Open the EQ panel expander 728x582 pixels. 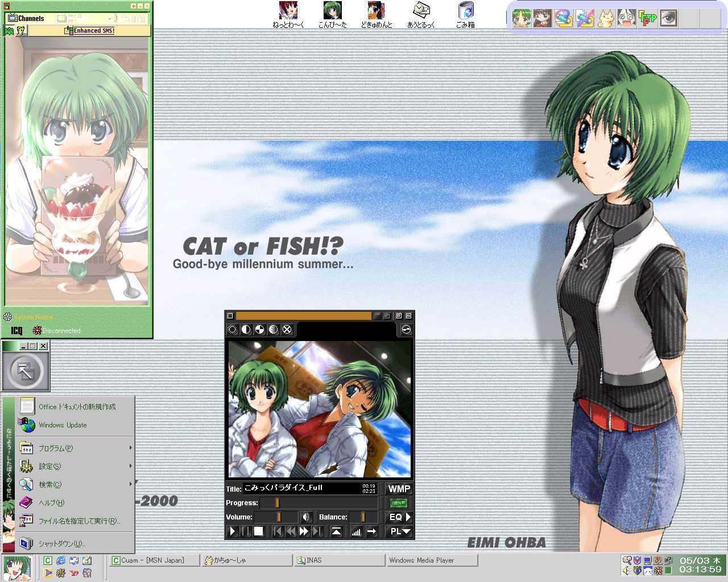tap(399, 517)
